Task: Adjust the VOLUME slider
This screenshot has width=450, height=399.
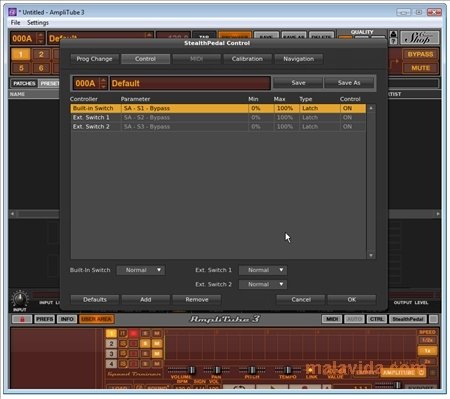Action: click(192, 370)
